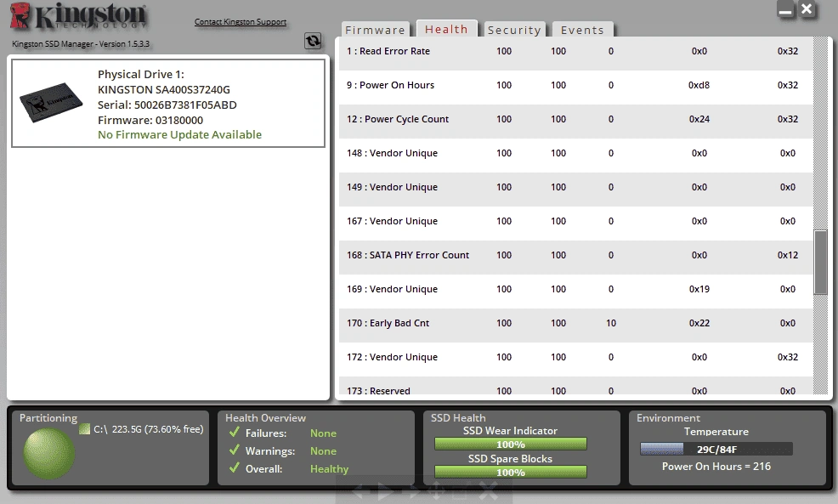
Task: Click the "Serial: 50026B7381F05ABD" text
Action: [167, 105]
